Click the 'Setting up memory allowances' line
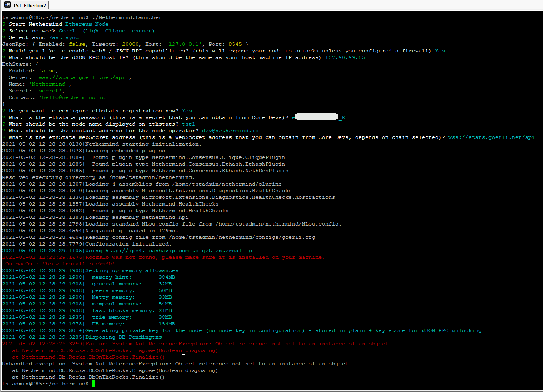 pos(90,270)
